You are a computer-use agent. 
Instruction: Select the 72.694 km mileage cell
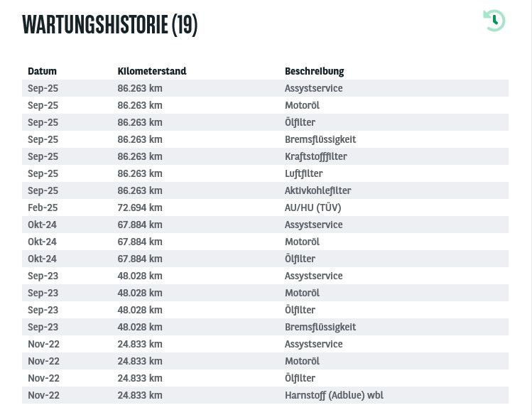tap(140, 207)
